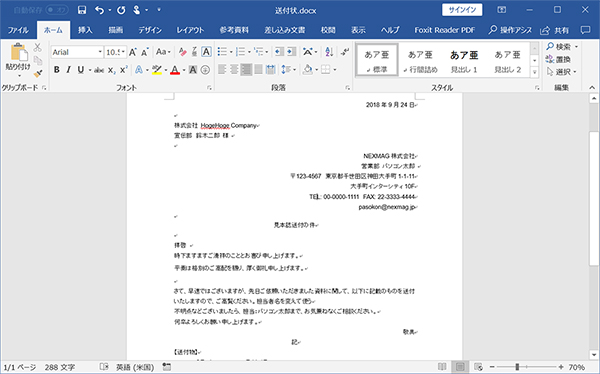Collapse the ribbon with the chevron
600x374 pixels.
[x=592, y=88]
